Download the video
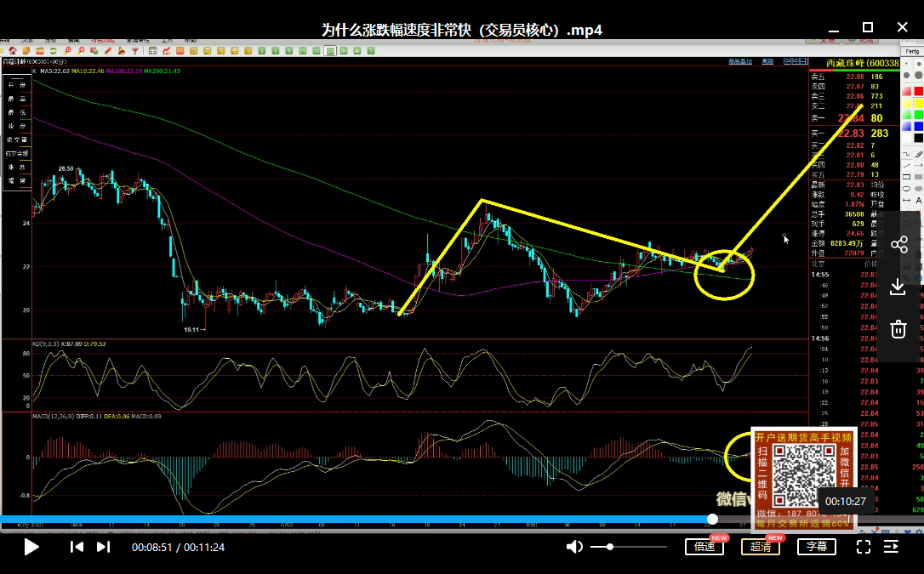The image size is (924, 574). click(898, 287)
